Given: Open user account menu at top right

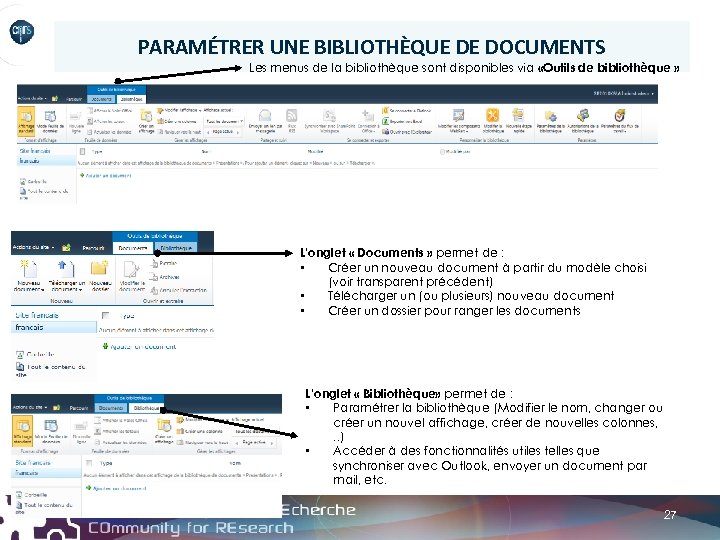Looking at the screenshot, I should click(624, 94).
